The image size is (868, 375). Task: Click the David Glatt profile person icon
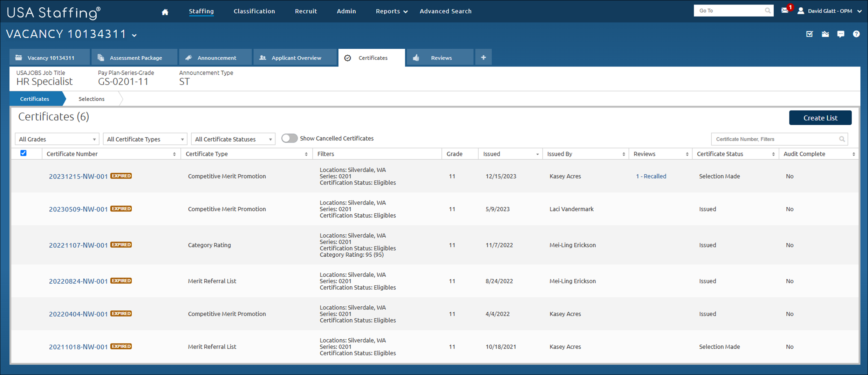[x=801, y=11]
